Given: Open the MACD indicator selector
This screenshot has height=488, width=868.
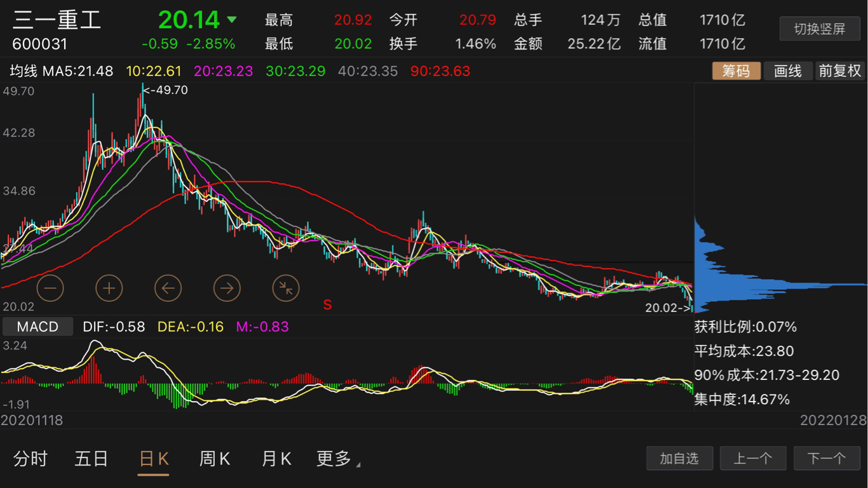Looking at the screenshot, I should coord(37,327).
